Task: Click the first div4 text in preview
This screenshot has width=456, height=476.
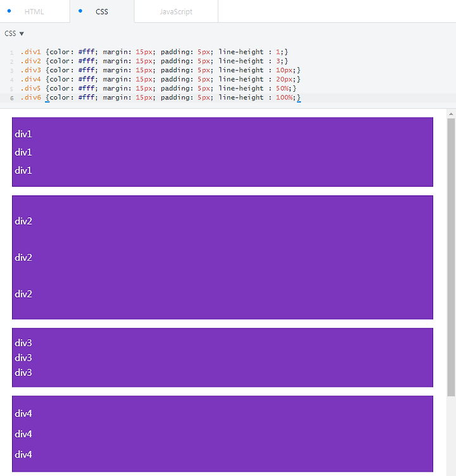Action: click(23, 413)
